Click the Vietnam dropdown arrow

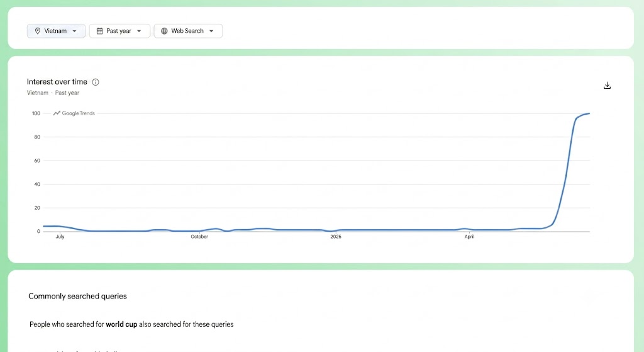tap(74, 31)
